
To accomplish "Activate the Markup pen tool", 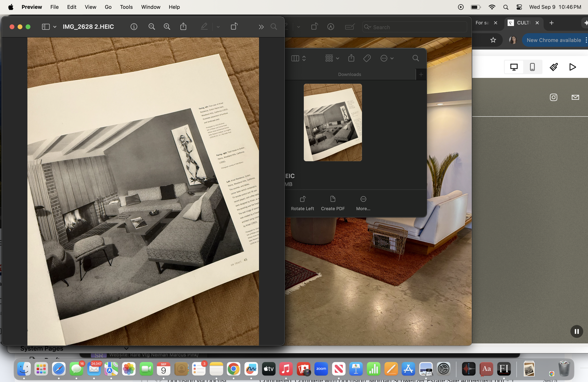I will tap(204, 26).
